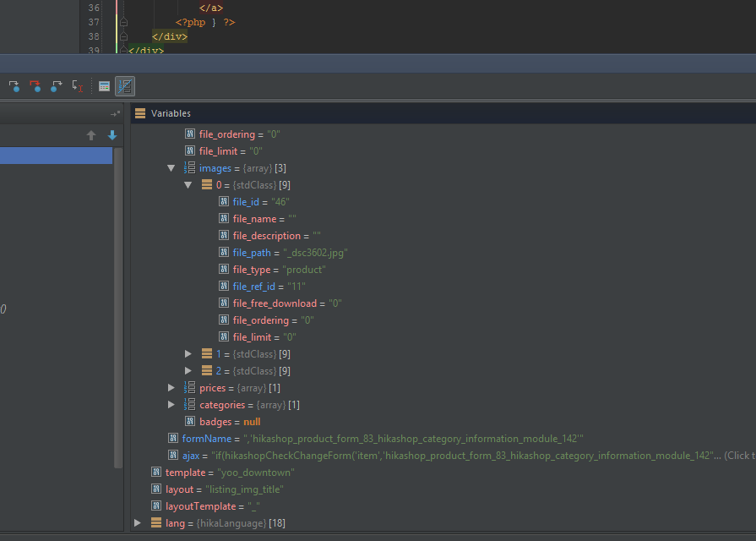Expand the lang hikaLanguage node

(x=138, y=523)
